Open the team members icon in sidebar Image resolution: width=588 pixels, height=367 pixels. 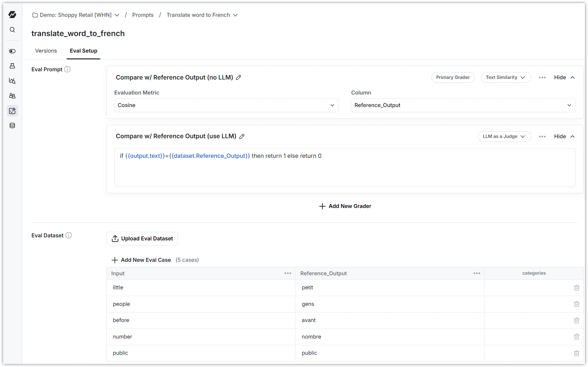click(12, 96)
